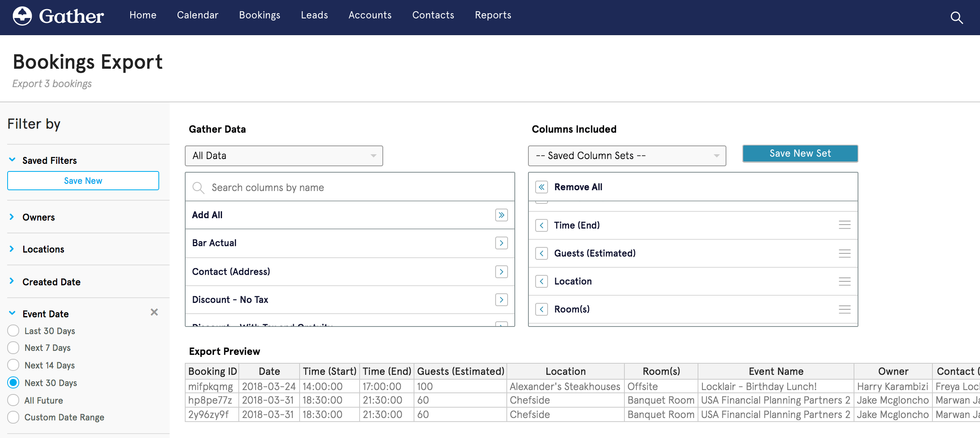Click drag handle for Guests (Estimated)
Screen dimensions: 980x438
click(x=844, y=253)
